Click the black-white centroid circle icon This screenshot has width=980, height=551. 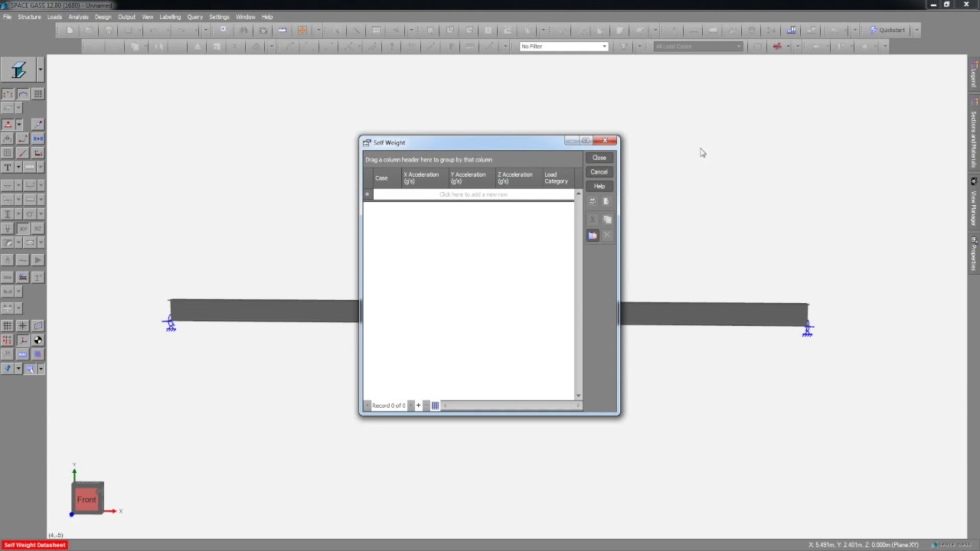click(x=38, y=340)
